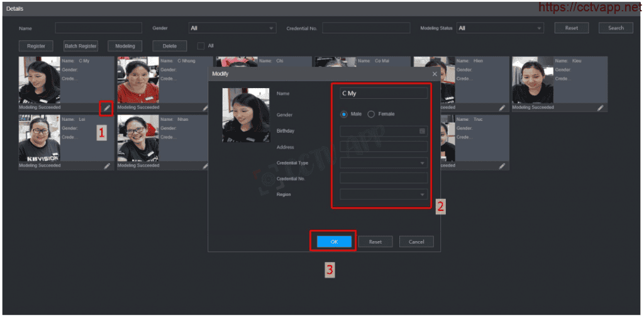This screenshot has width=644, height=318.
Task: Close the Modify dialog with X
Action: [434, 74]
